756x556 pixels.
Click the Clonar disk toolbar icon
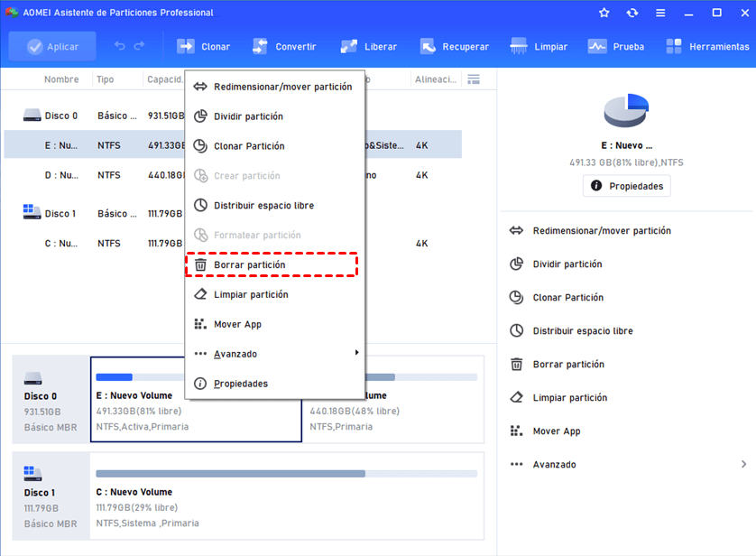click(x=185, y=46)
